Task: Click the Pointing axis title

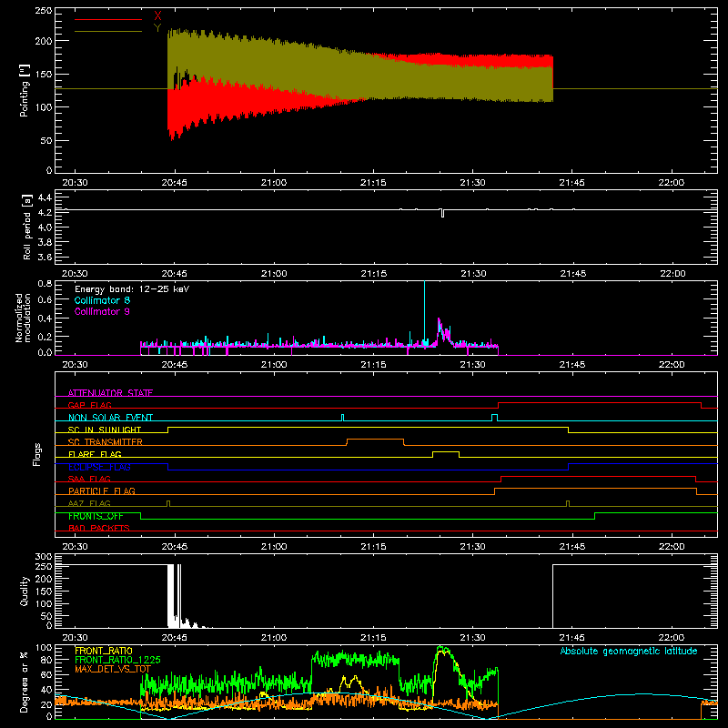Action: (x=25, y=90)
